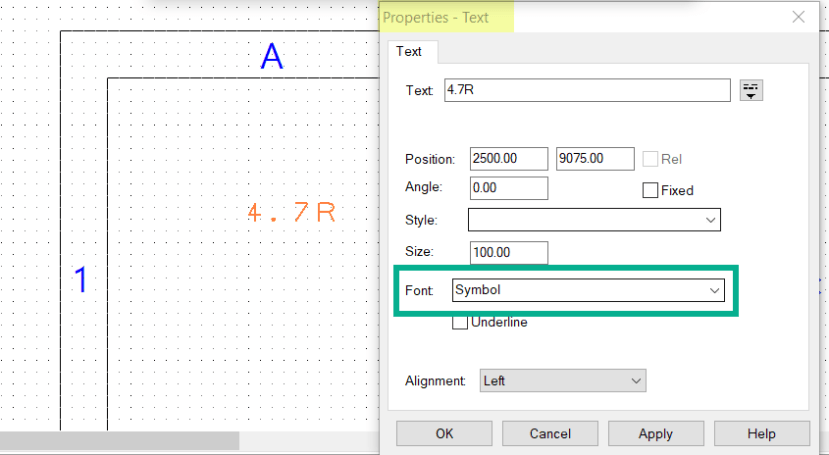
Task: Click the horizontal scrollbar under the schematic canvas
Action: [119, 440]
